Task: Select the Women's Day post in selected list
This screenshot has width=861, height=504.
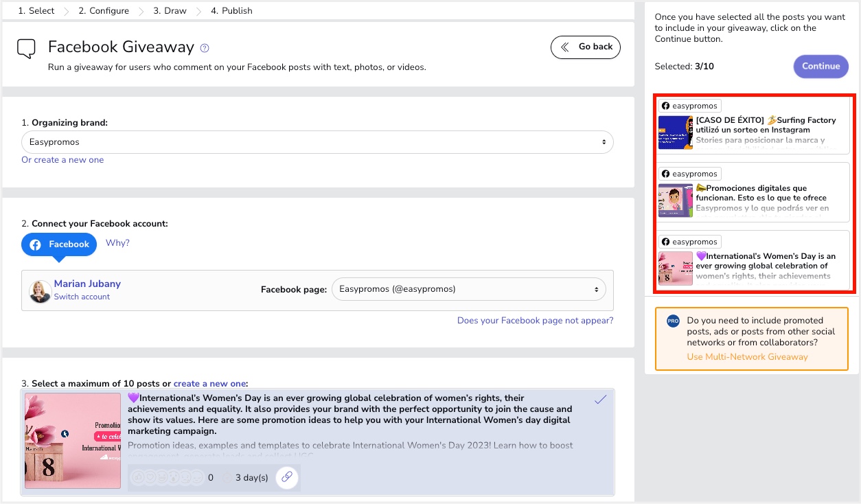Action: (753, 261)
